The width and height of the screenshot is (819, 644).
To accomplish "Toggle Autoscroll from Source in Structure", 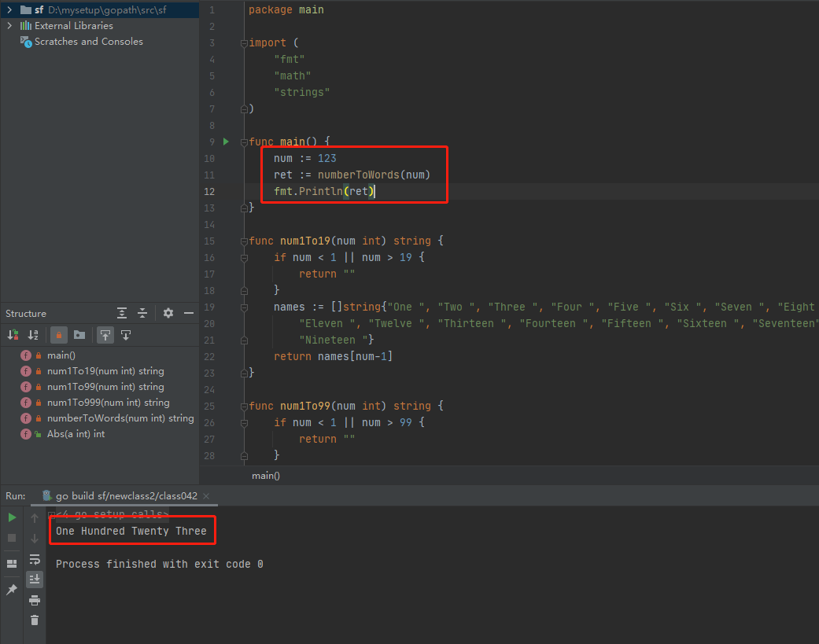I will [126, 335].
